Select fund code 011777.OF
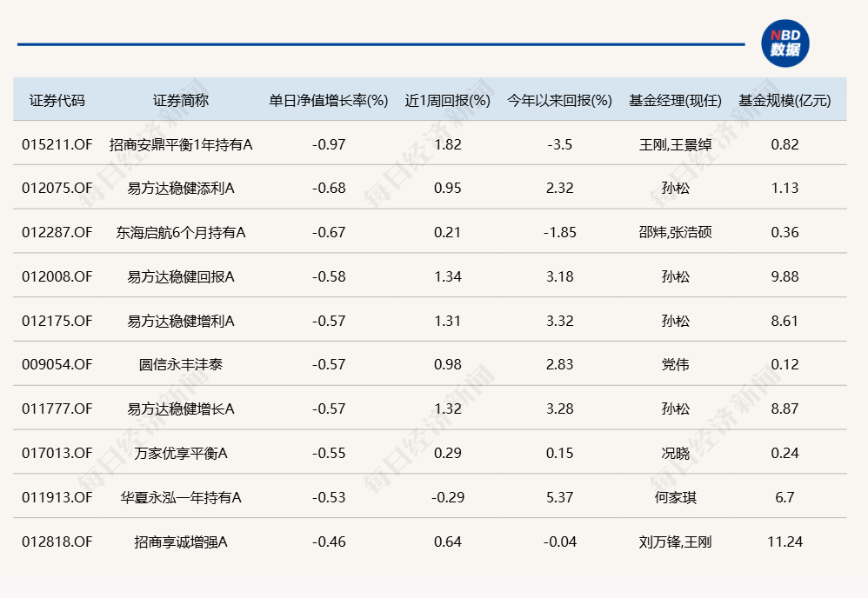 point(57,409)
